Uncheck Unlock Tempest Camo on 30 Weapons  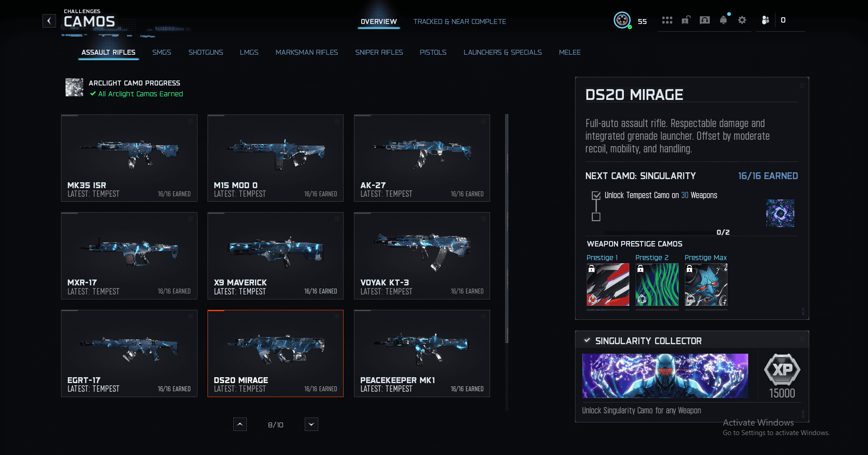click(596, 195)
